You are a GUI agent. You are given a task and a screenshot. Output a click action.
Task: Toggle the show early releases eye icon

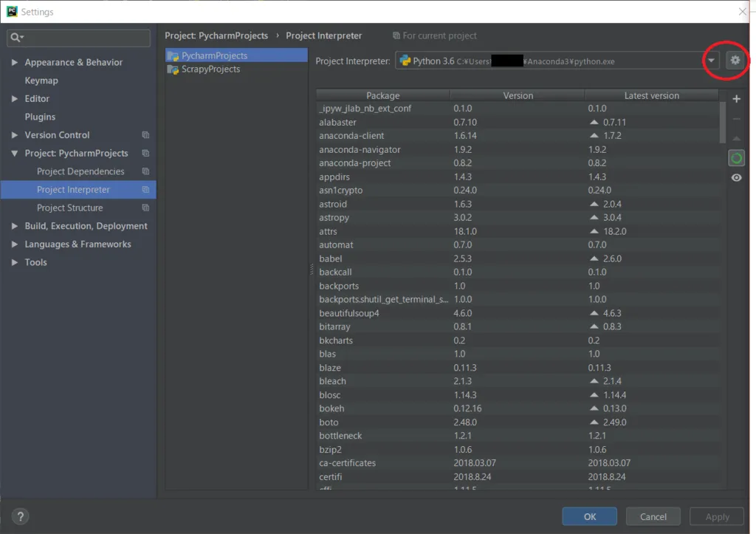coord(736,177)
